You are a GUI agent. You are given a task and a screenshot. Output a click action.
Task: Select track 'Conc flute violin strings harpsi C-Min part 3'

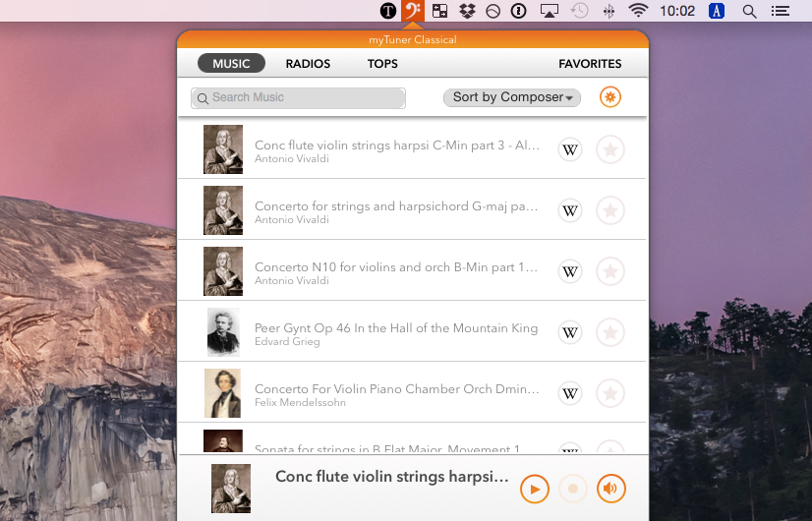[x=412, y=149]
